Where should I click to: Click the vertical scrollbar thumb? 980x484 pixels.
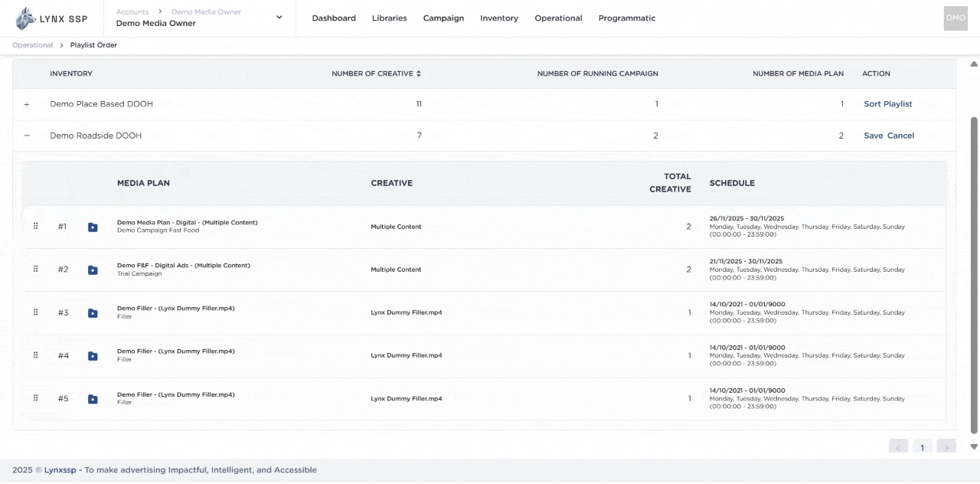[974, 276]
